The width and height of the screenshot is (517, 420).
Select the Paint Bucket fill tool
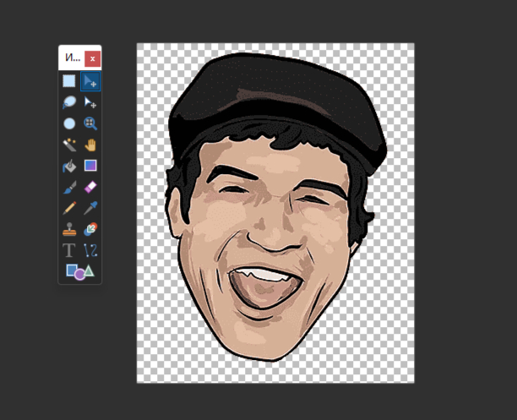(x=69, y=166)
